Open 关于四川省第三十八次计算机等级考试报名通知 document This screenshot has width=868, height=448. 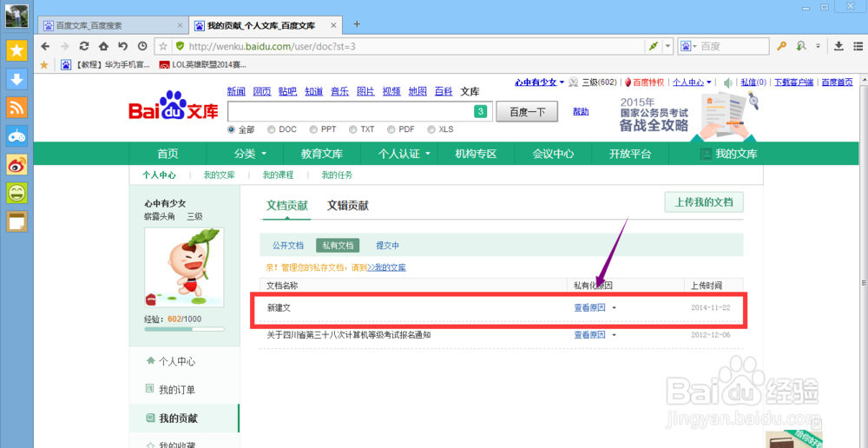(349, 335)
